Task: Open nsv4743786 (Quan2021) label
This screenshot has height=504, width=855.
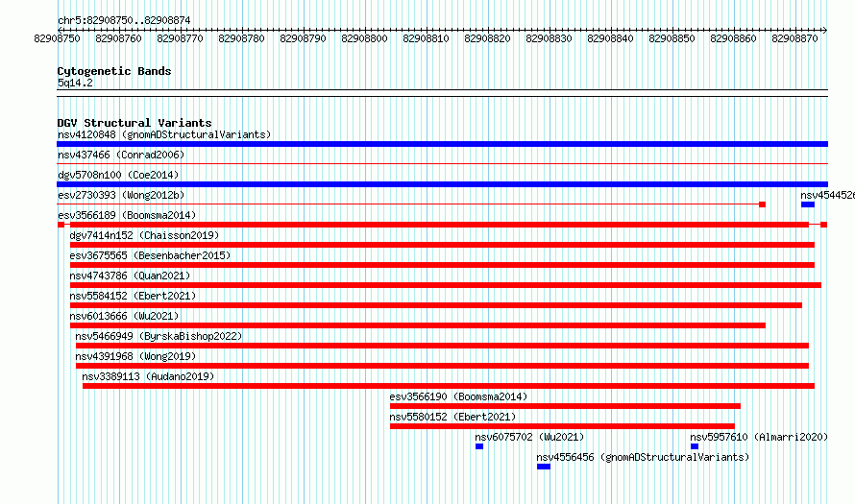Action: pyautogui.click(x=131, y=276)
